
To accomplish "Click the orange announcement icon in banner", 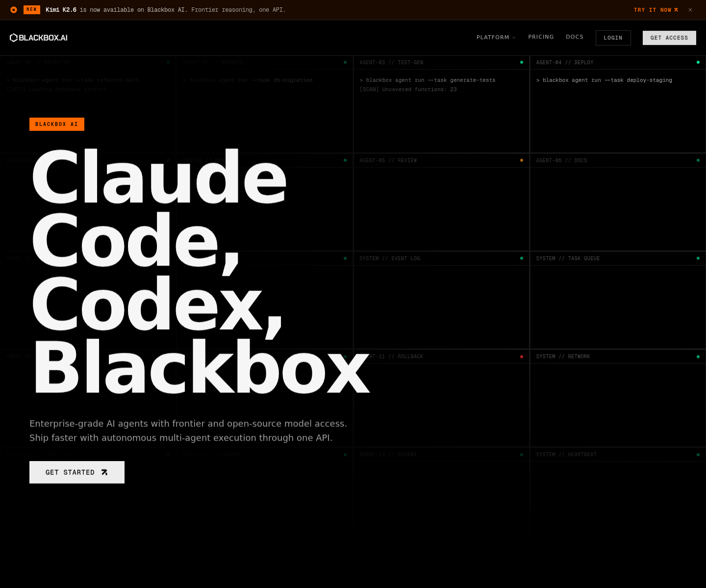I will [14, 10].
